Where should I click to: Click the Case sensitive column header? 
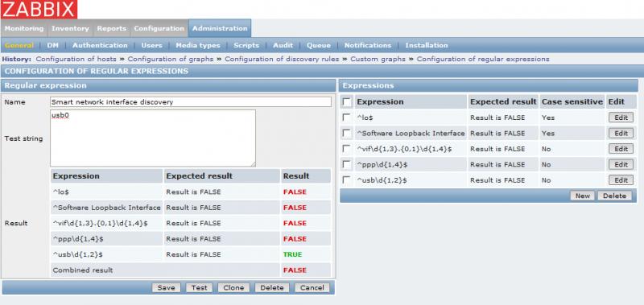tap(572, 102)
